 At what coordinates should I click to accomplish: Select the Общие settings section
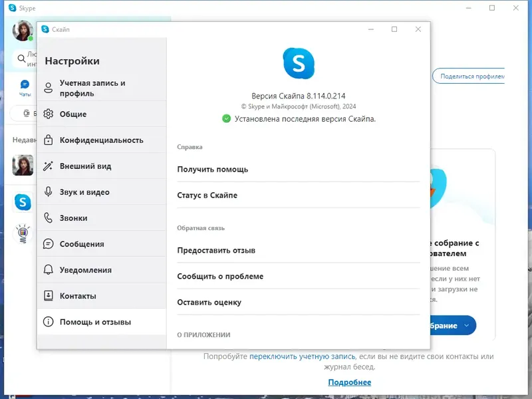[x=102, y=114]
